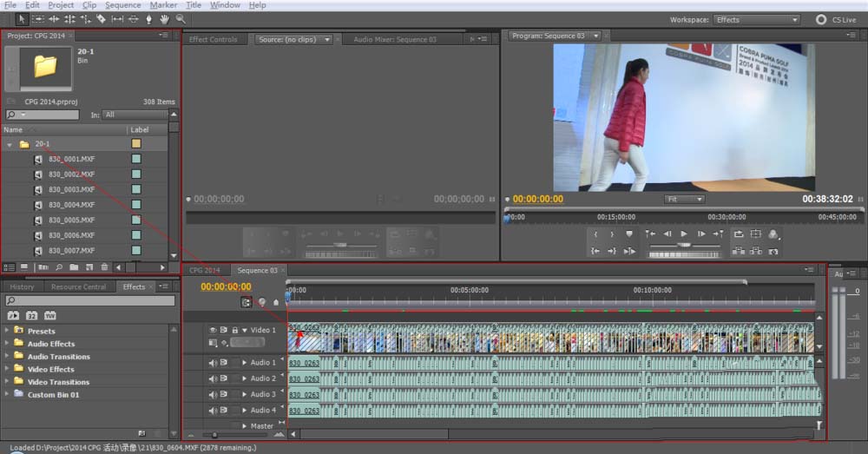Click the Set In Point button

tap(595, 234)
